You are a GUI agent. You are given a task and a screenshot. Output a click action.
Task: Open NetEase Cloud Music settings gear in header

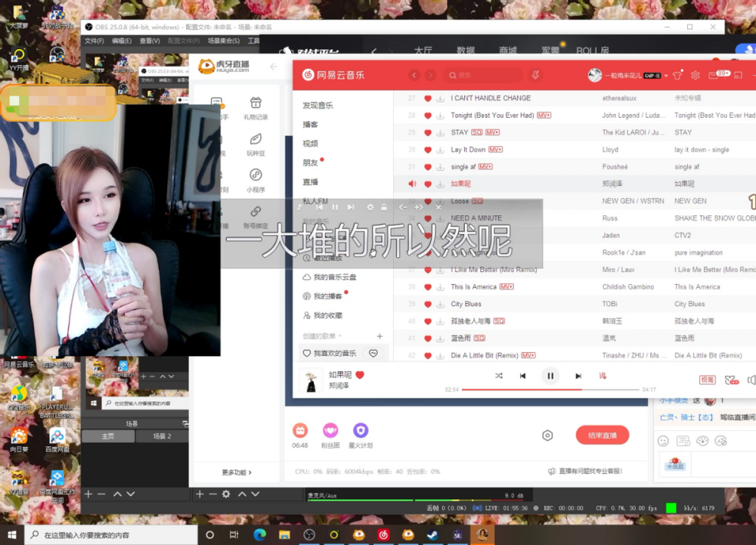tap(696, 75)
